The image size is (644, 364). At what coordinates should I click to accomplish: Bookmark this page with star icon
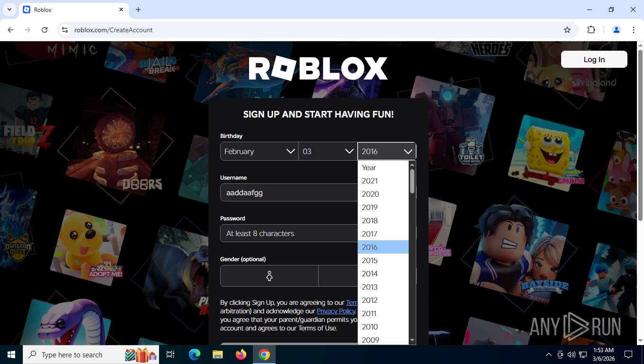[567, 30]
